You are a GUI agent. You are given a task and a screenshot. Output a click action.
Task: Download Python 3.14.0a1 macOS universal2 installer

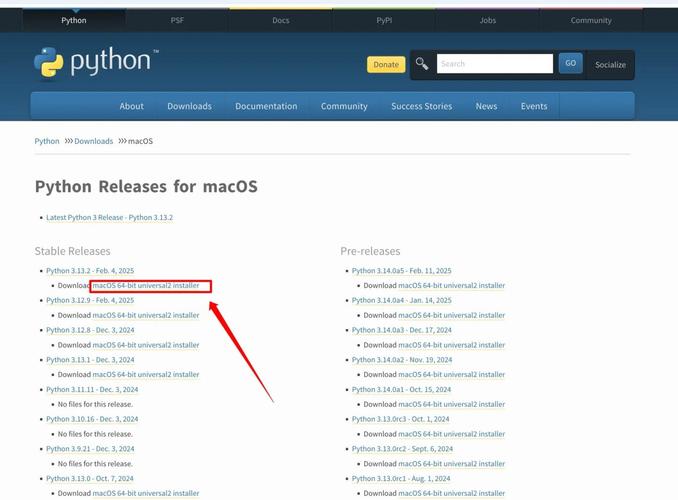click(x=451, y=404)
